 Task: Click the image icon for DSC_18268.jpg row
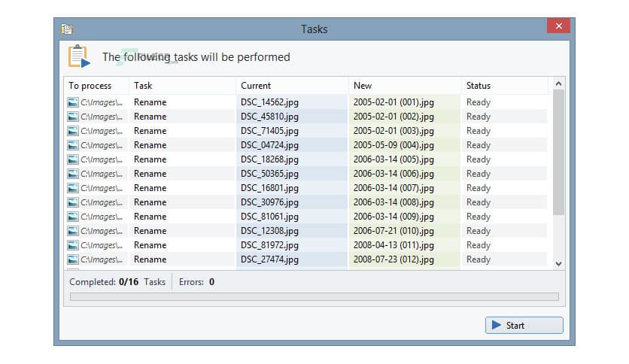[x=73, y=159]
